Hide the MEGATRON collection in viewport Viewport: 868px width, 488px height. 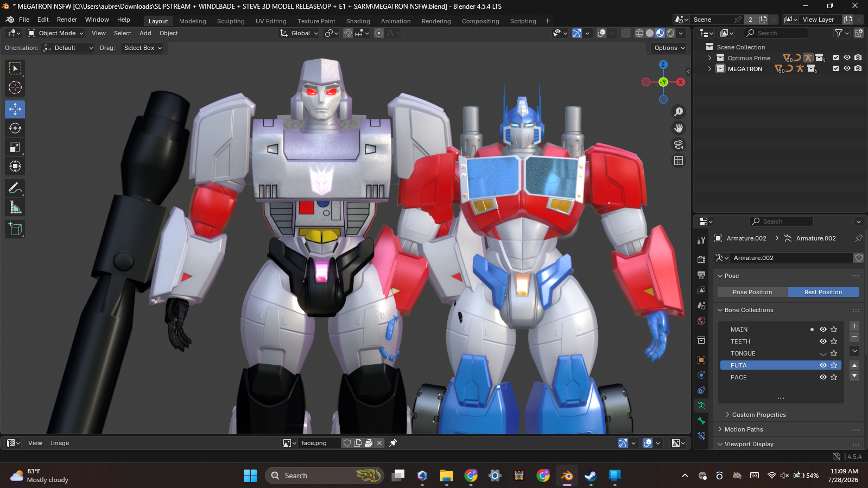tap(847, 68)
